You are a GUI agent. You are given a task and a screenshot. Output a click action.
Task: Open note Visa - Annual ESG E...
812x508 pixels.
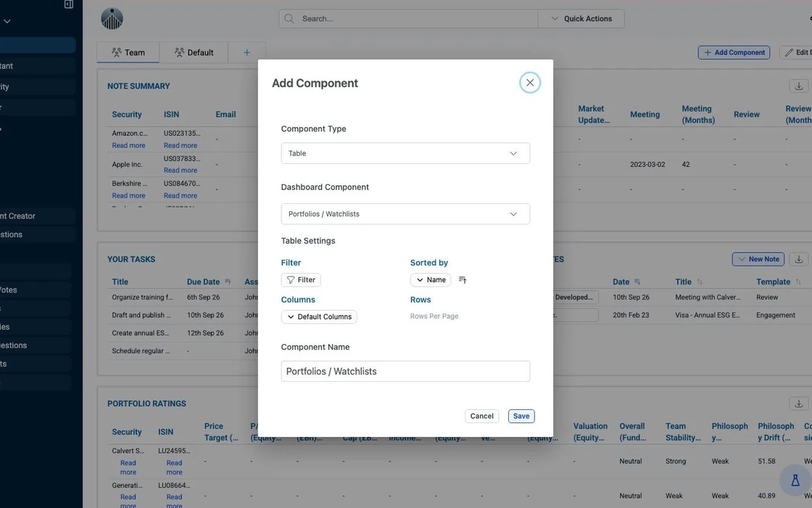point(708,315)
